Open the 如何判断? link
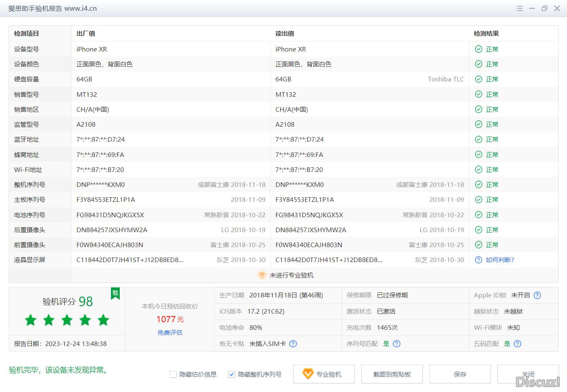Screen dimensions: 567x392 pyautogui.click(x=500, y=260)
